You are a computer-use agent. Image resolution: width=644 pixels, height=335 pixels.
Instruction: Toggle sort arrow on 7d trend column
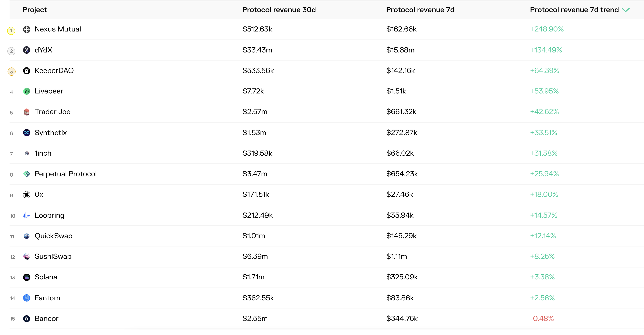point(626,10)
